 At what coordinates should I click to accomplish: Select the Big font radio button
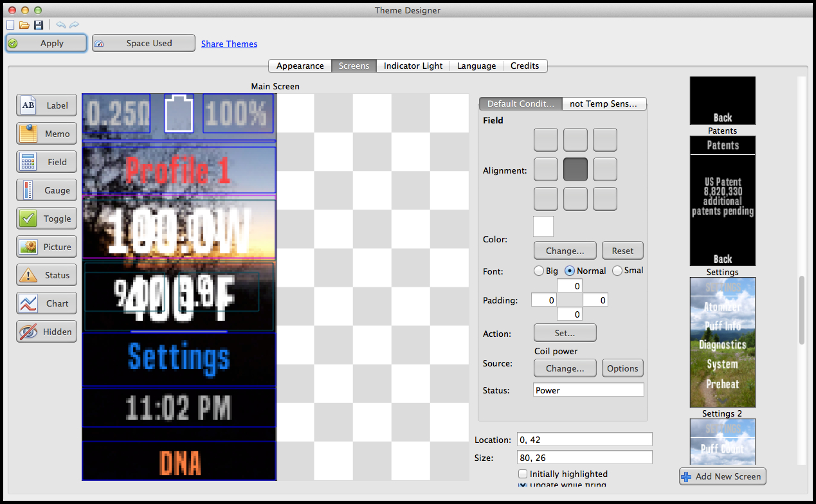(539, 271)
